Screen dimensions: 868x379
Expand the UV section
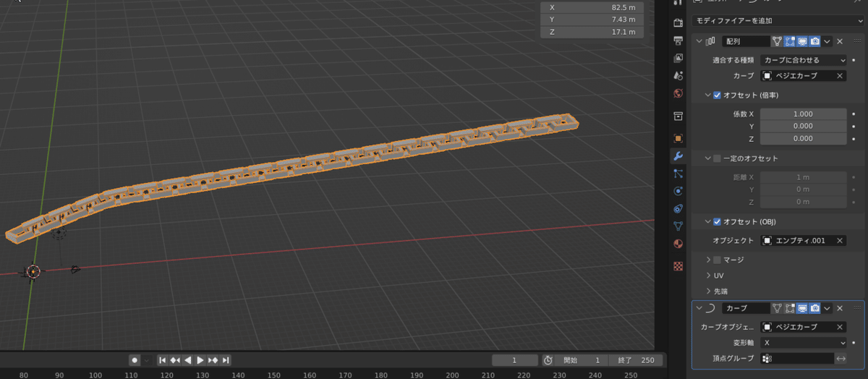(707, 276)
